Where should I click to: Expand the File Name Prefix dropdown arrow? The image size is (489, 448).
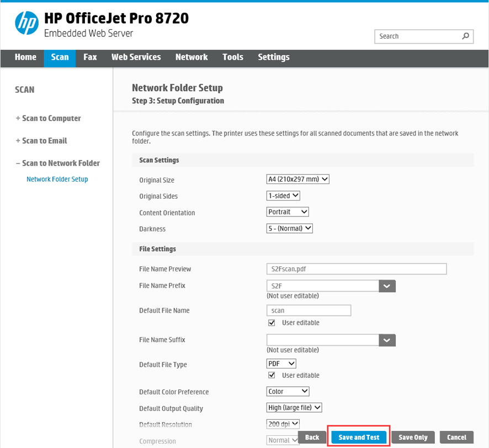387,286
